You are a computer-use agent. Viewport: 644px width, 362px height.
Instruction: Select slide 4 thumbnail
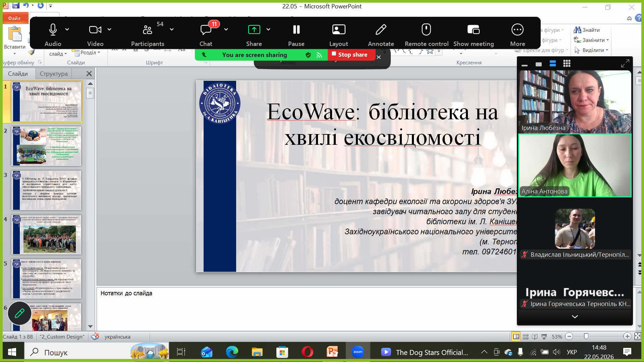pos(47,235)
